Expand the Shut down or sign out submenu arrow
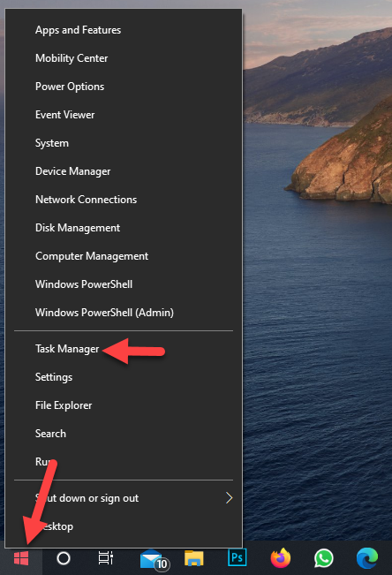Viewport: 392px width, 575px height. pos(230,498)
